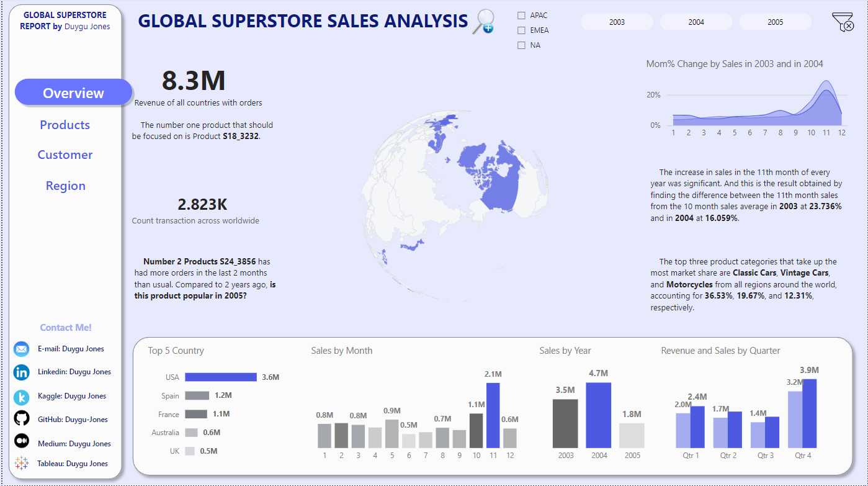Select the 2.0M Qtr 1 bar
Screen dimensions: 868x486
coord(683,431)
